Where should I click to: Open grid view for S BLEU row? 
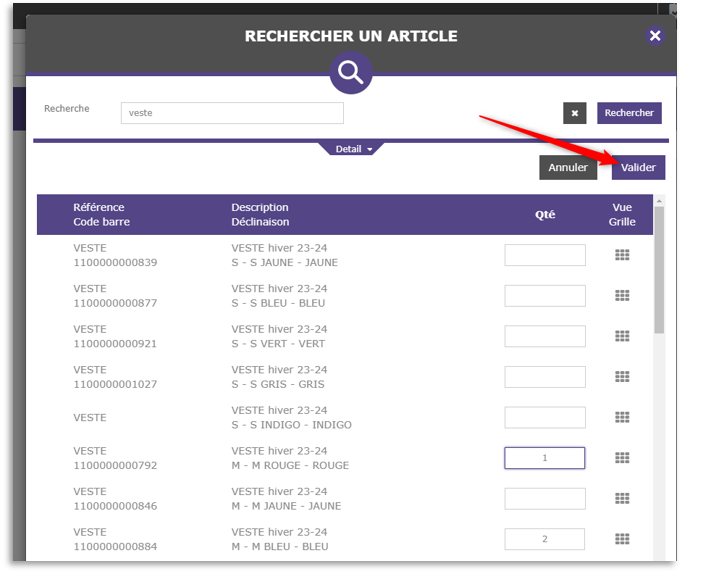[x=622, y=295]
